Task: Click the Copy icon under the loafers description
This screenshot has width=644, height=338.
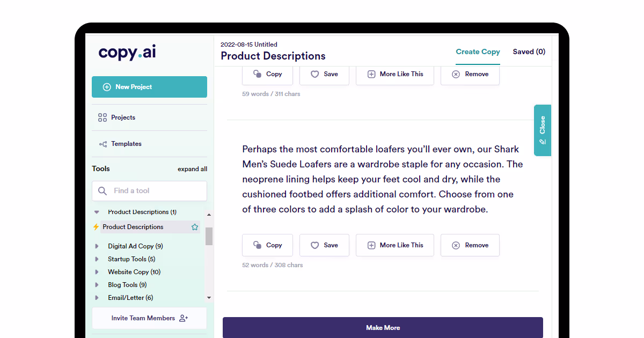Action: 257,245
